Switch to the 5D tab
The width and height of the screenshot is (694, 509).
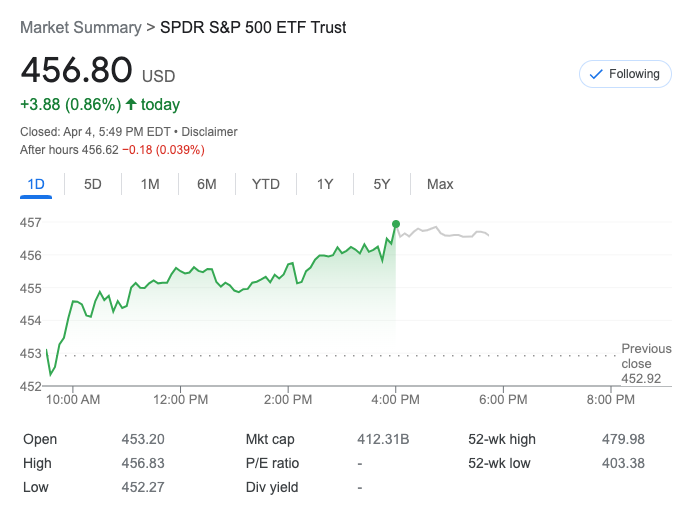[x=93, y=184]
